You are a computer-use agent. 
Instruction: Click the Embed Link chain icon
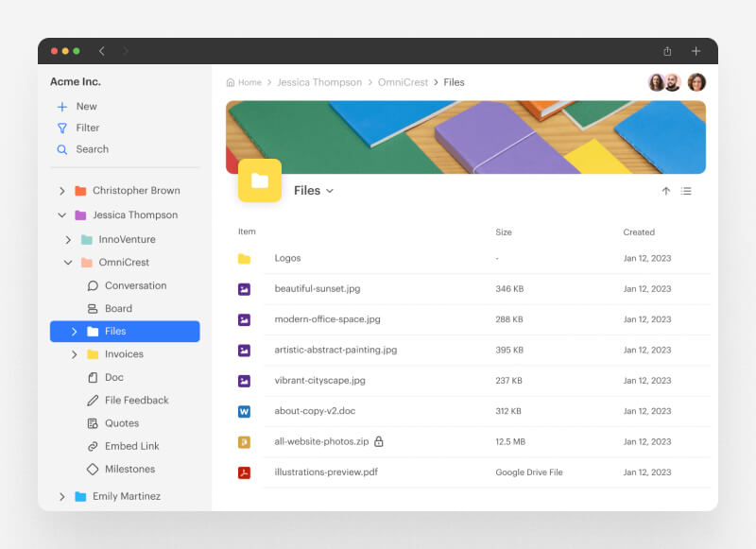[93, 446]
